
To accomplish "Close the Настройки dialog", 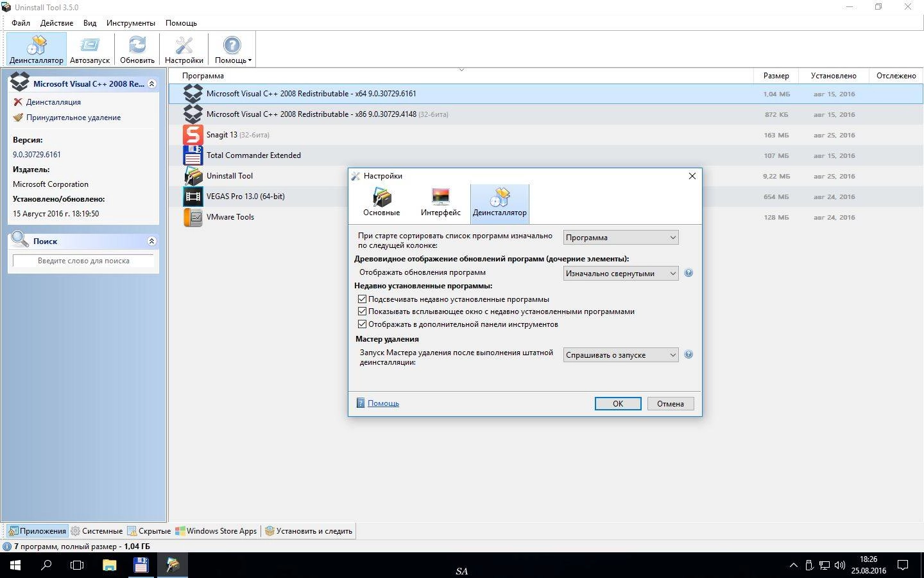I will tap(692, 176).
